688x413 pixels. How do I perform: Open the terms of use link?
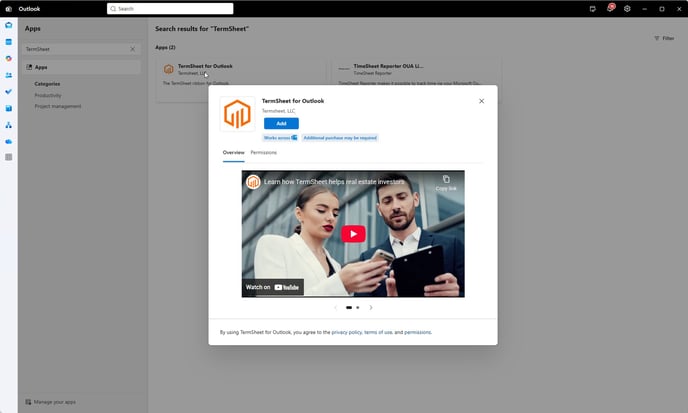click(378, 332)
